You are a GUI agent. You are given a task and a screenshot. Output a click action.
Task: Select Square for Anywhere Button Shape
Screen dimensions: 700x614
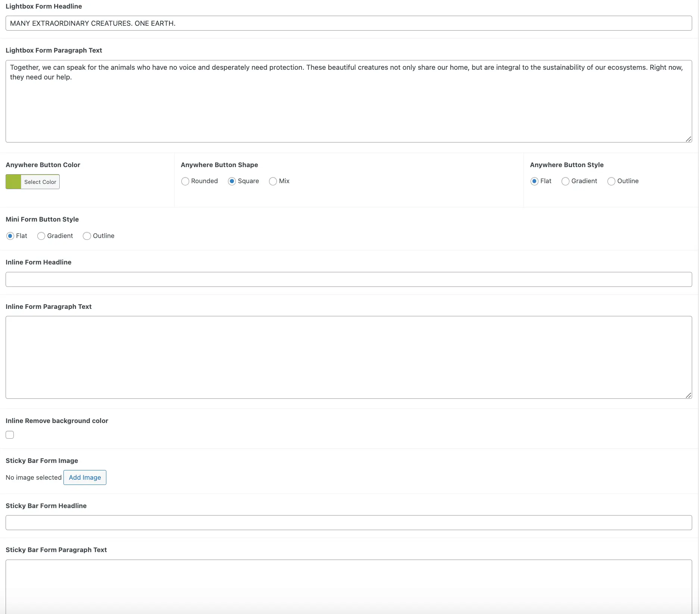tap(232, 181)
